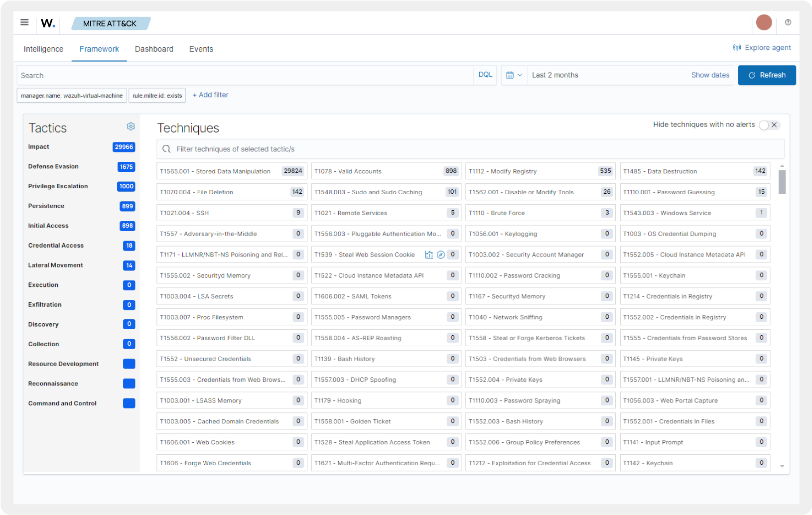Switch to the Dashboard tab
Viewport: 812px width, 515px height.
click(154, 49)
